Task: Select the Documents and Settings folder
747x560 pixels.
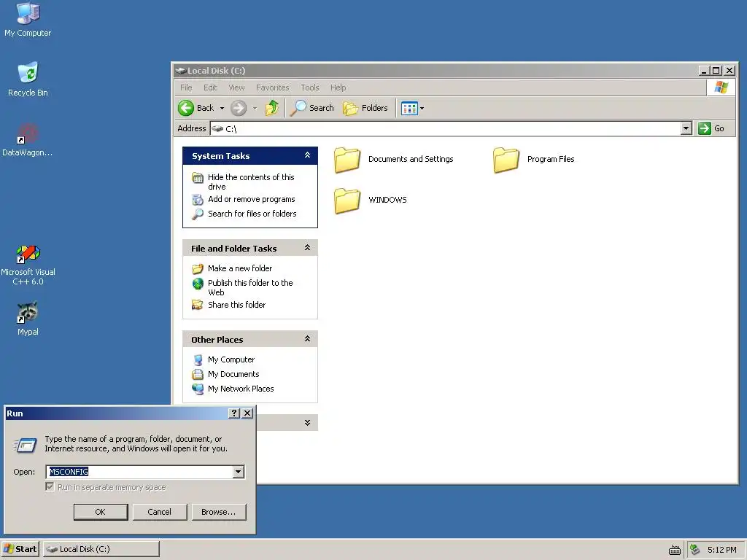Action: click(393, 160)
